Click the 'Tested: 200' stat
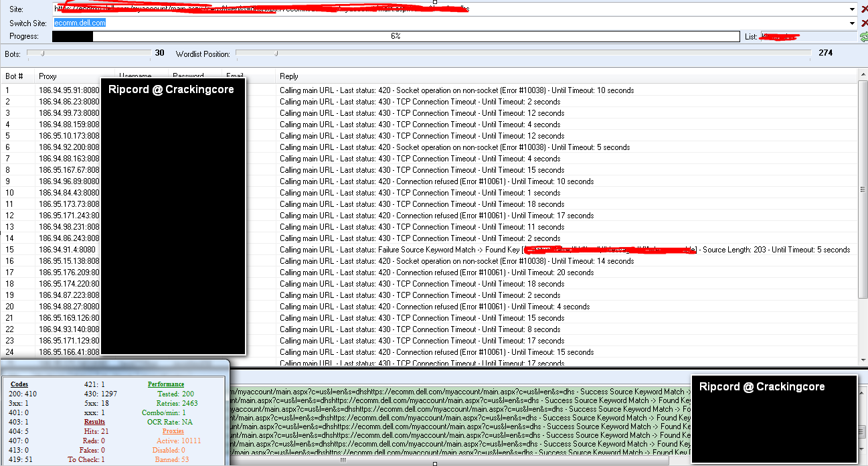The image size is (868, 466). point(175,394)
